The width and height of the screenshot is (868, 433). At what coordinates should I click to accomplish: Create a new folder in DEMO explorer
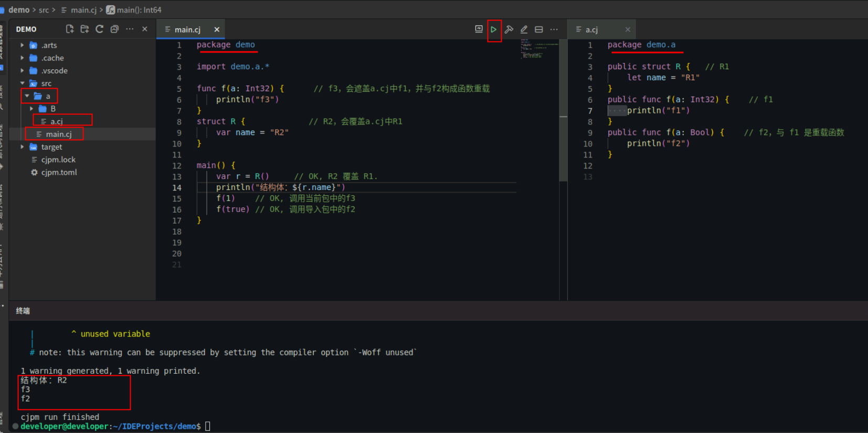(84, 29)
